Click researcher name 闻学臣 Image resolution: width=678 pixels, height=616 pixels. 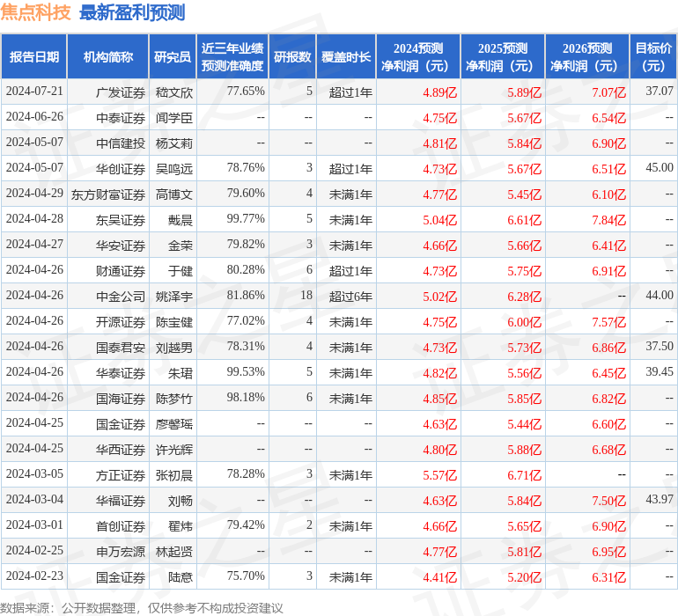tap(173, 118)
